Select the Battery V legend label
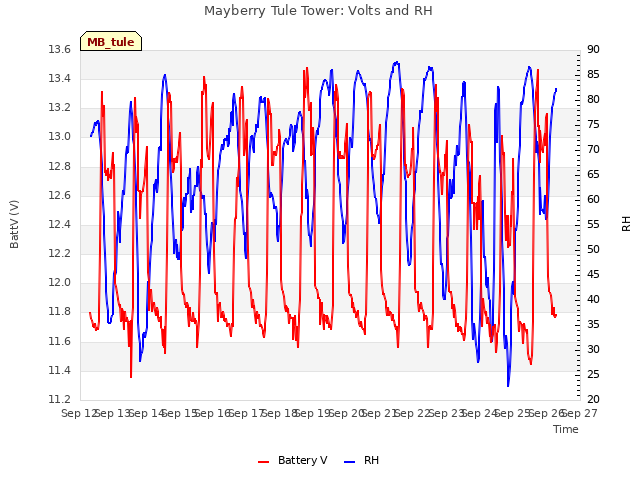The height and width of the screenshot is (480, 640). point(302,460)
